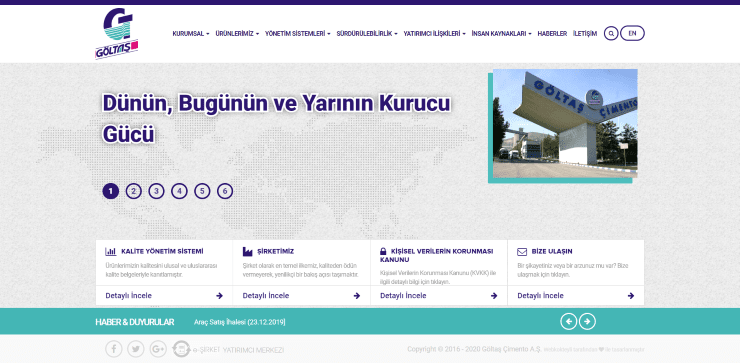Viewport: 740px width, 363px height.
Task: Click the Göltaş Çimento factory gate photo
Action: pos(565,124)
